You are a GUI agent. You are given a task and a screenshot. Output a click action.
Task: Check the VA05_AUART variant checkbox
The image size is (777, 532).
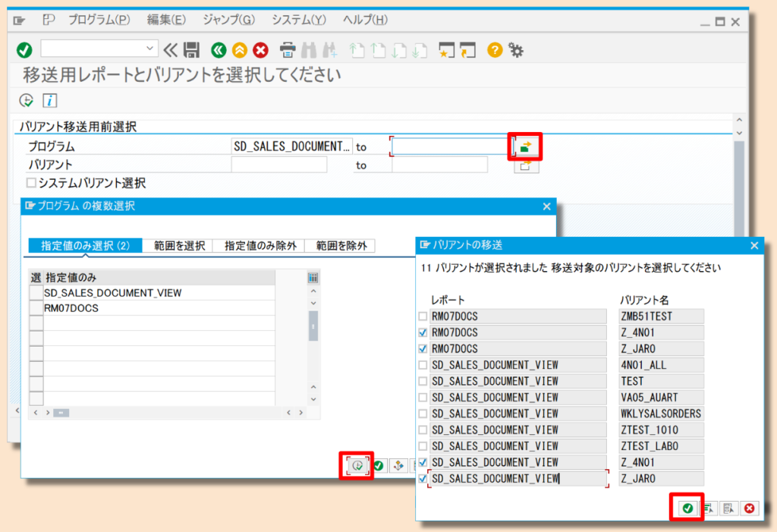point(423,397)
